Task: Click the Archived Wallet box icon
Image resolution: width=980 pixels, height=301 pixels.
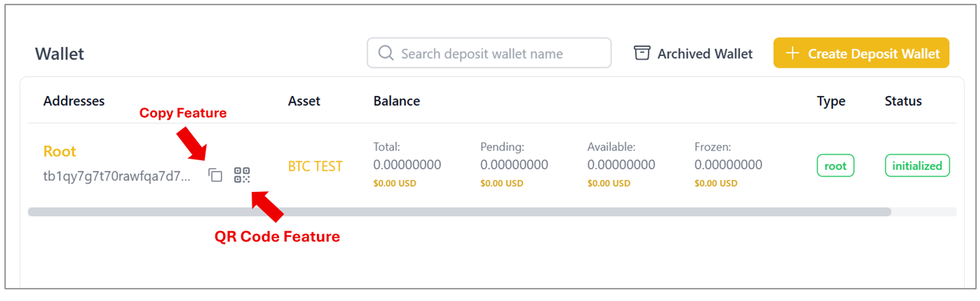Action: [x=642, y=53]
